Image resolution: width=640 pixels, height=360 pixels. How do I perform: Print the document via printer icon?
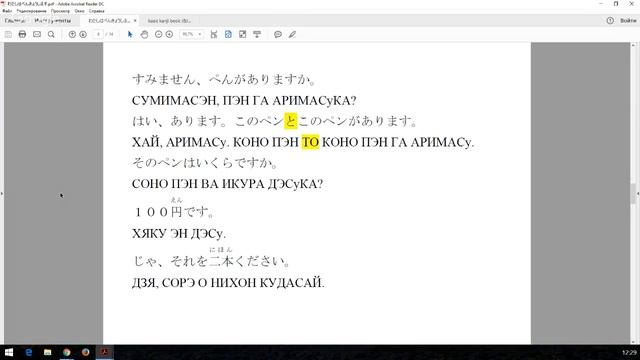coord(22,34)
